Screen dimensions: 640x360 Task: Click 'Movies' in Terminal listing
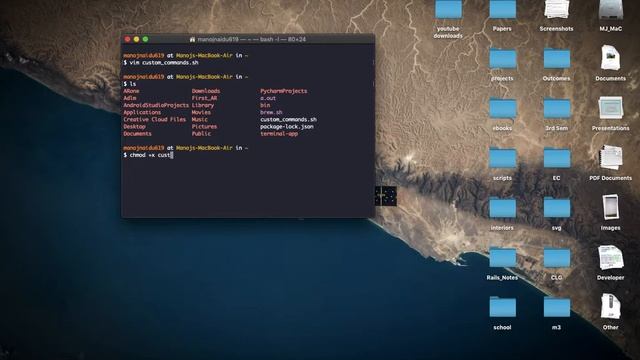coord(201,112)
